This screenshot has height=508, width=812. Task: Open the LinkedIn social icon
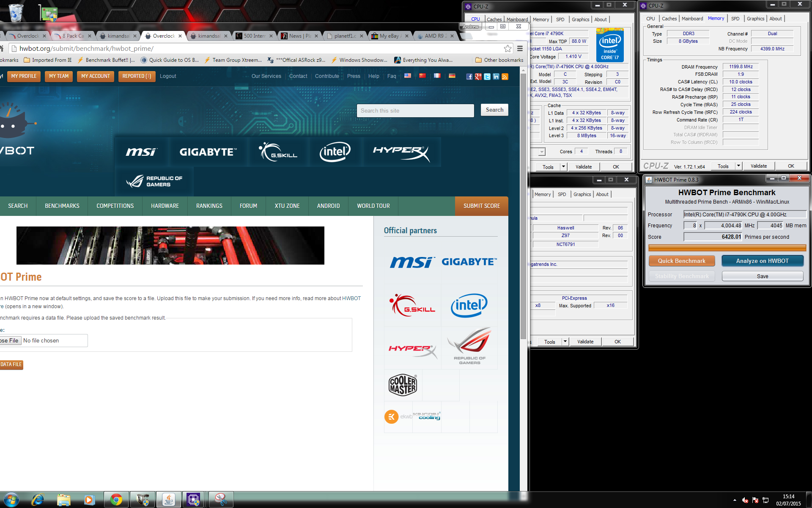coord(496,77)
